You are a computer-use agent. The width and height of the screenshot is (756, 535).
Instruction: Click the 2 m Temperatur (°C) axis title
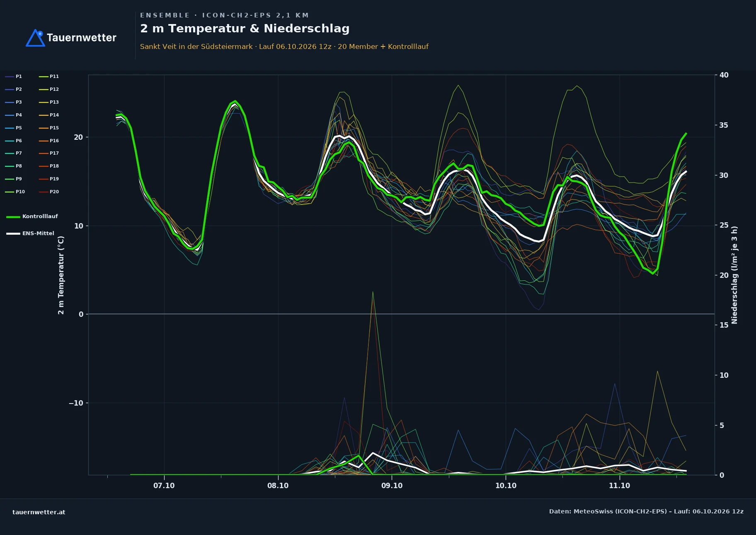[61, 275]
